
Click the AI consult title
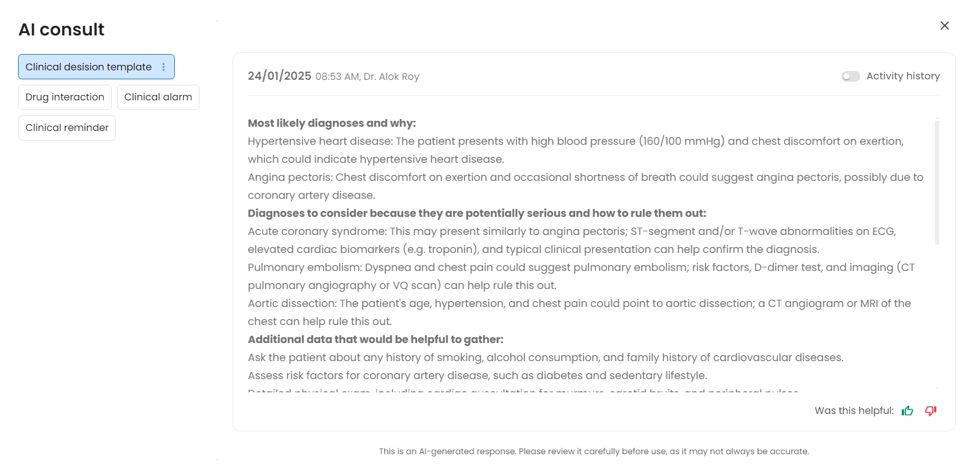(61, 29)
